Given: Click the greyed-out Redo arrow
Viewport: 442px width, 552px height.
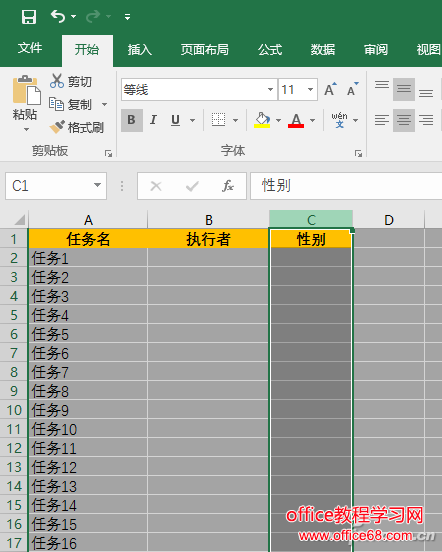Looking at the screenshot, I should pyautogui.click(x=93, y=17).
